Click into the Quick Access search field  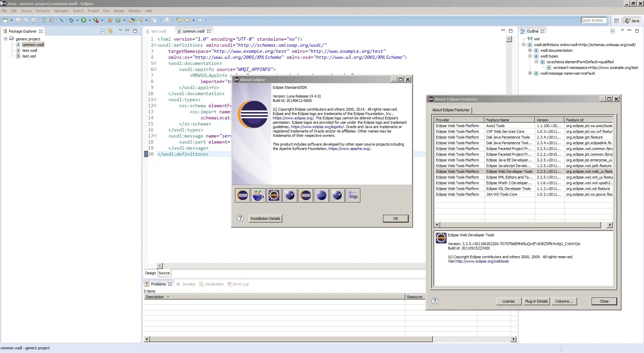click(x=593, y=20)
